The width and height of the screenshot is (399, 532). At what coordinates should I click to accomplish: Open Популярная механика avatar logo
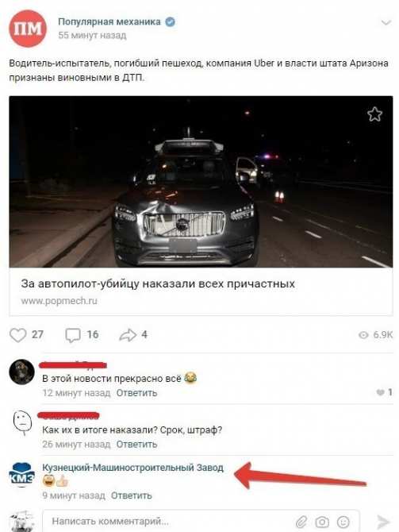click(x=28, y=28)
